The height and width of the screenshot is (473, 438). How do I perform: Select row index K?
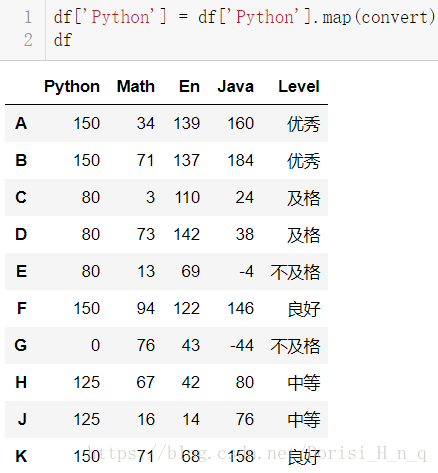(x=21, y=456)
